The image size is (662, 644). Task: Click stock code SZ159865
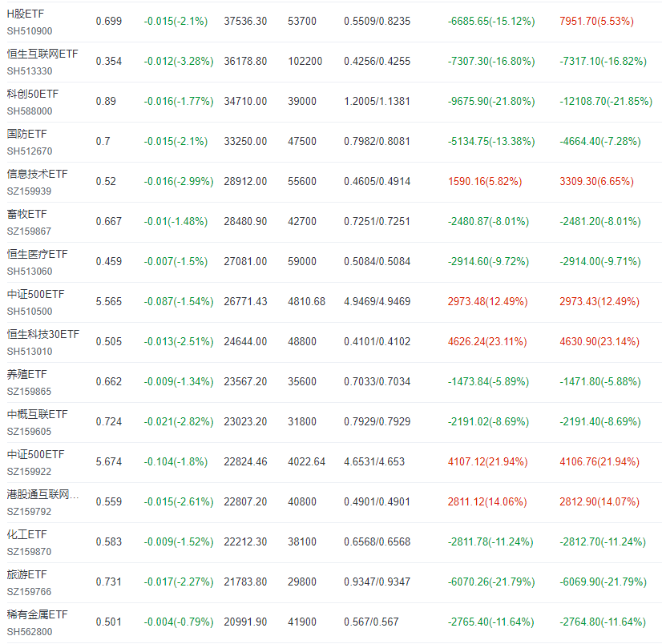pos(29,392)
